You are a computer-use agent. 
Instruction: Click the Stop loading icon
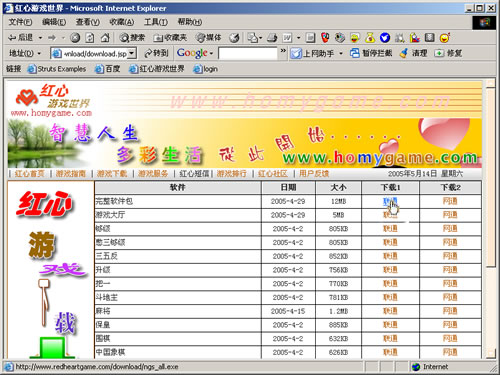[75, 38]
